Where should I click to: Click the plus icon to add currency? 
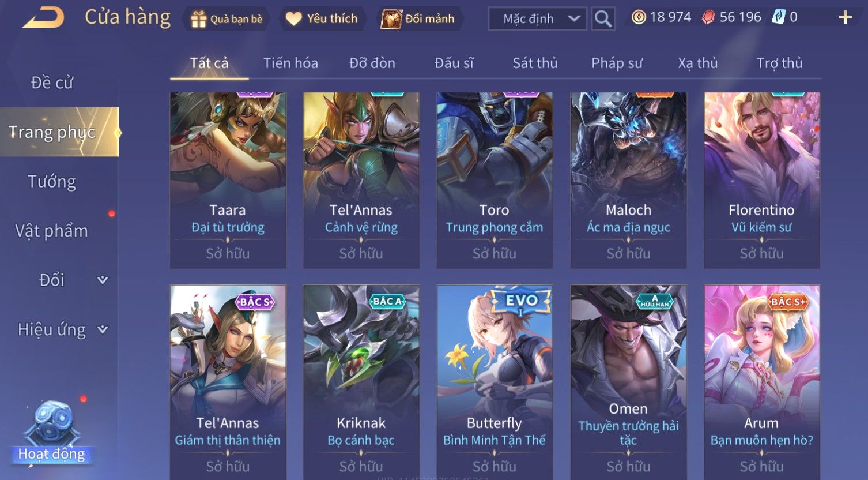click(x=845, y=18)
